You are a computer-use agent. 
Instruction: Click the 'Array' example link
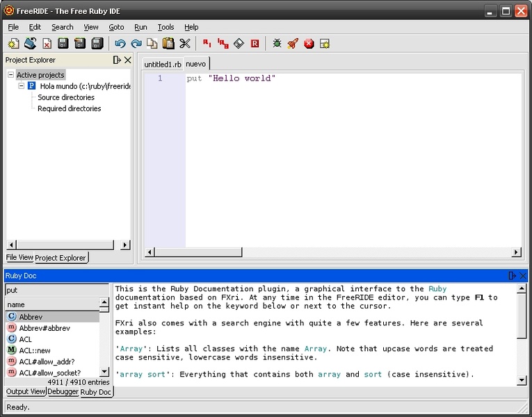click(x=131, y=348)
